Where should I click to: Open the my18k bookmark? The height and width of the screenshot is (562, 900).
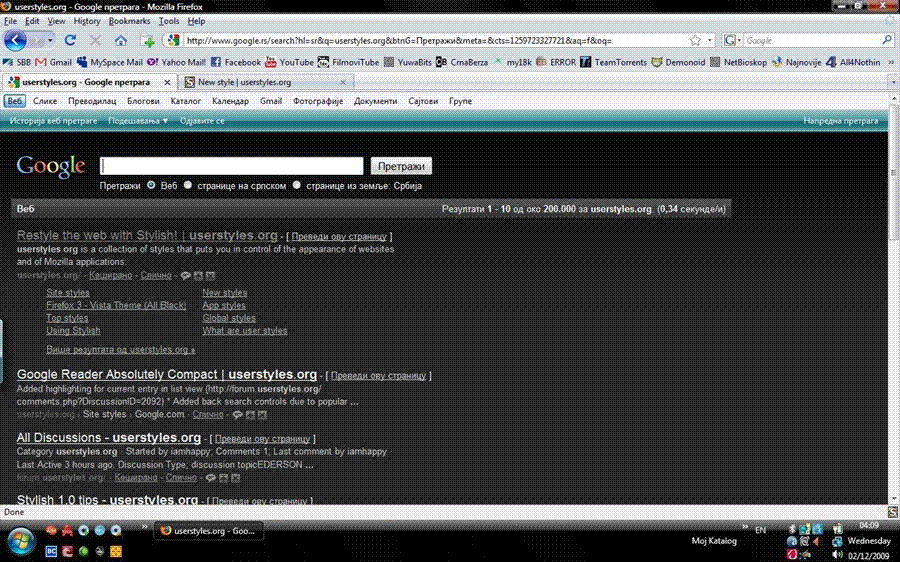pos(512,62)
